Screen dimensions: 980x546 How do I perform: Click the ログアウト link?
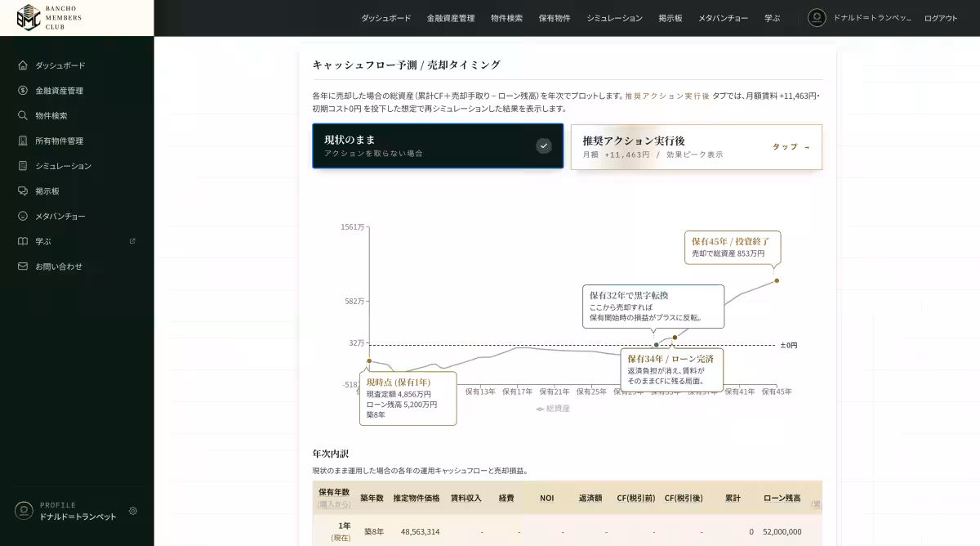click(x=941, y=18)
